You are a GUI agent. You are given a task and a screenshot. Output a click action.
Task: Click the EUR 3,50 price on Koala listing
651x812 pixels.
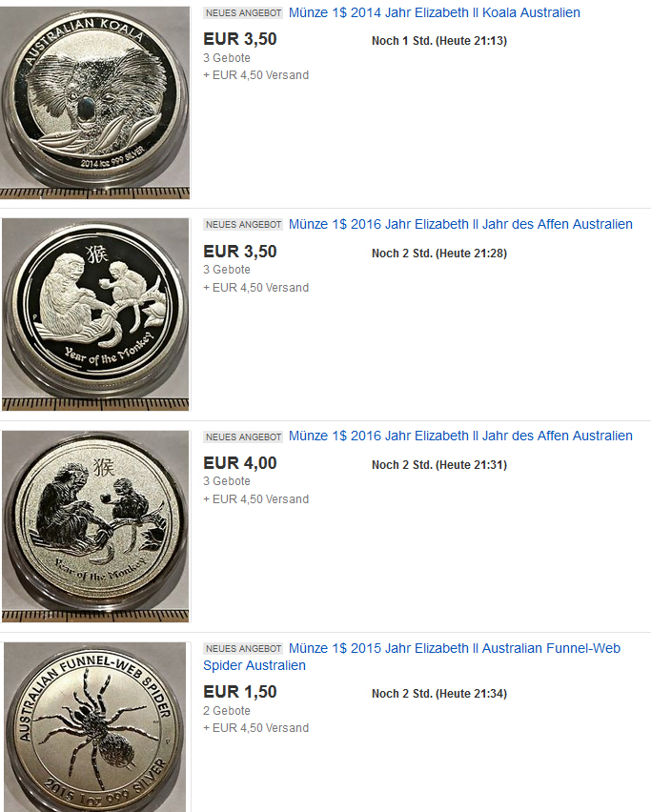pyautogui.click(x=240, y=39)
